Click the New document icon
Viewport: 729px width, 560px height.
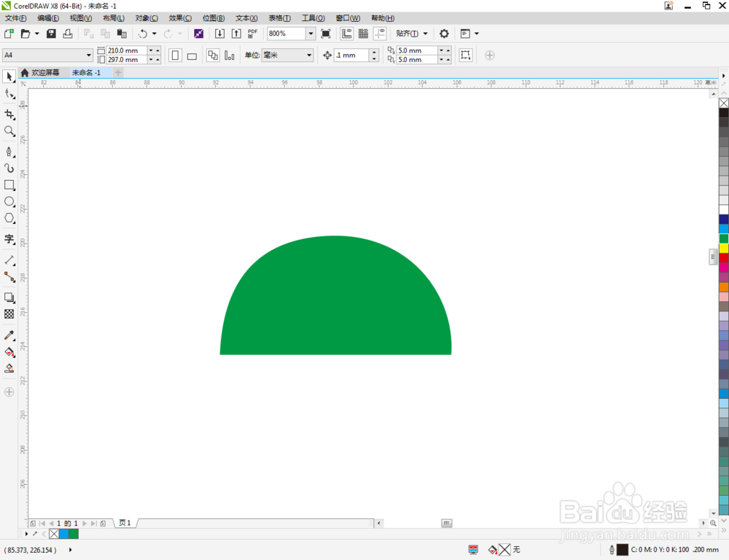[9, 34]
